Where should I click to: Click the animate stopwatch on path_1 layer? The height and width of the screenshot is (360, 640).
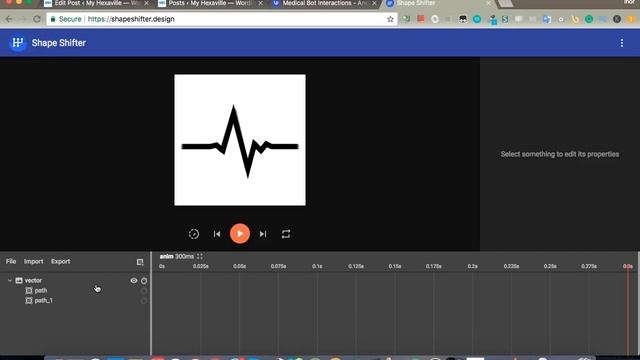144,301
